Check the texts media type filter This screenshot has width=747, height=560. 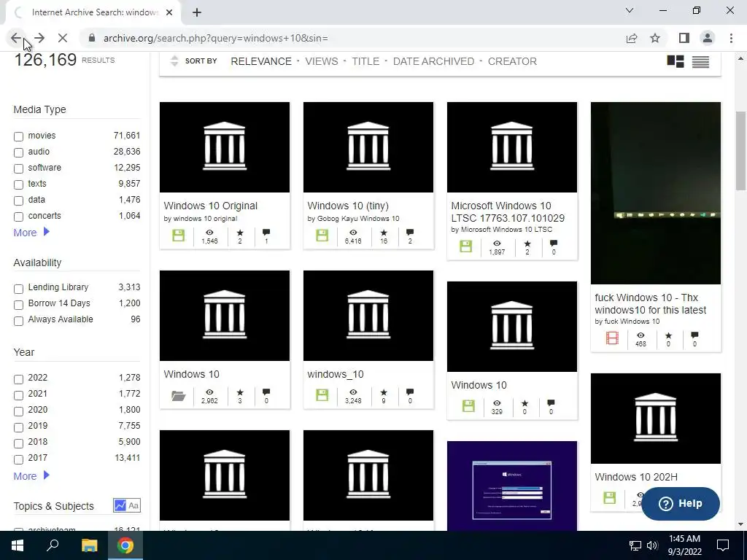click(18, 184)
